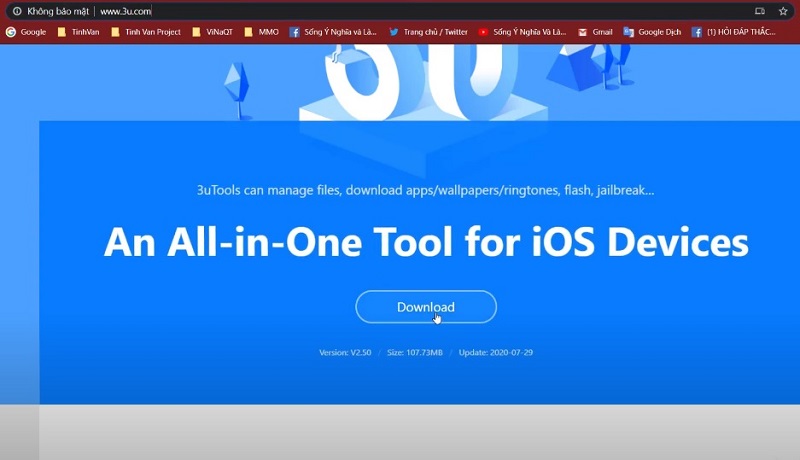
Task: Click the '3uTools can manage files' tagline
Action: (426, 190)
